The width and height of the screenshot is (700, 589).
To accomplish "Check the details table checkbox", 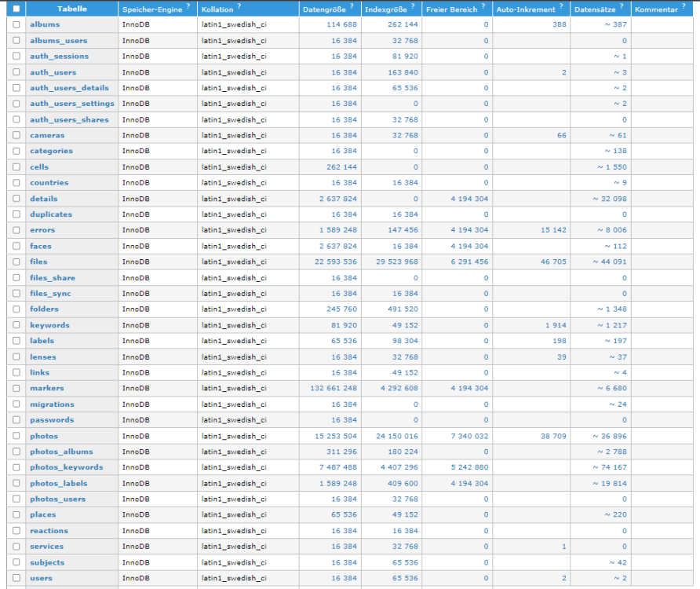I will (x=16, y=199).
